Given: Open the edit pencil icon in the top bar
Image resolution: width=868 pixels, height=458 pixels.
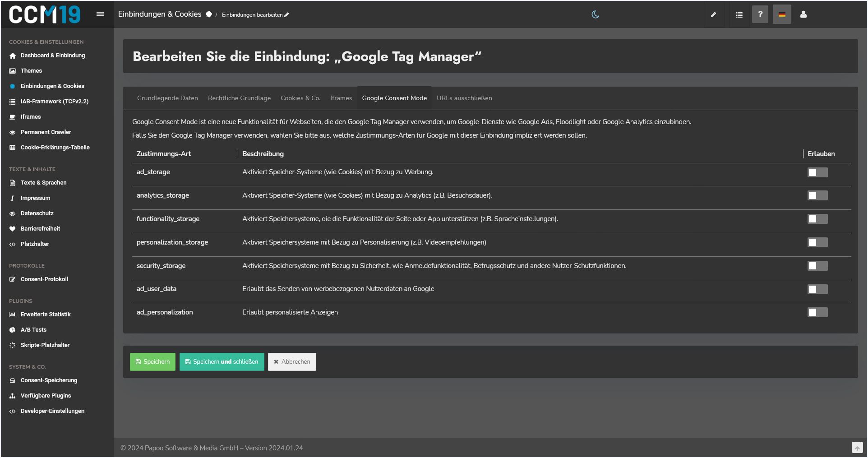Looking at the screenshot, I should coord(713,14).
